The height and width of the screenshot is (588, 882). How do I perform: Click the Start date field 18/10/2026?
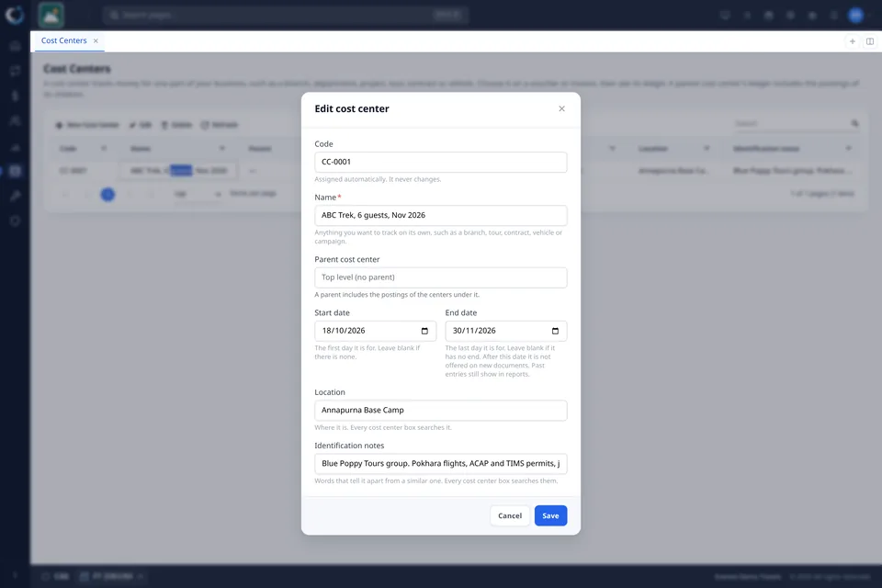tap(375, 331)
